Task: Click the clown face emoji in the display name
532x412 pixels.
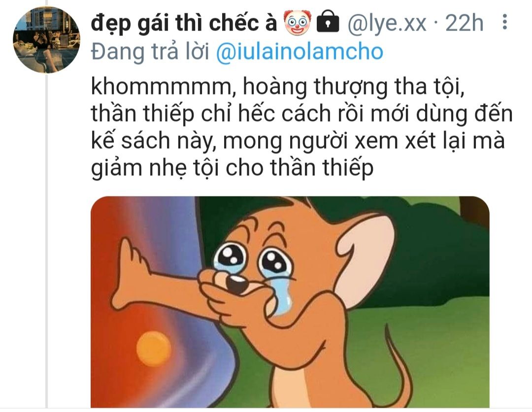Action: (x=297, y=22)
